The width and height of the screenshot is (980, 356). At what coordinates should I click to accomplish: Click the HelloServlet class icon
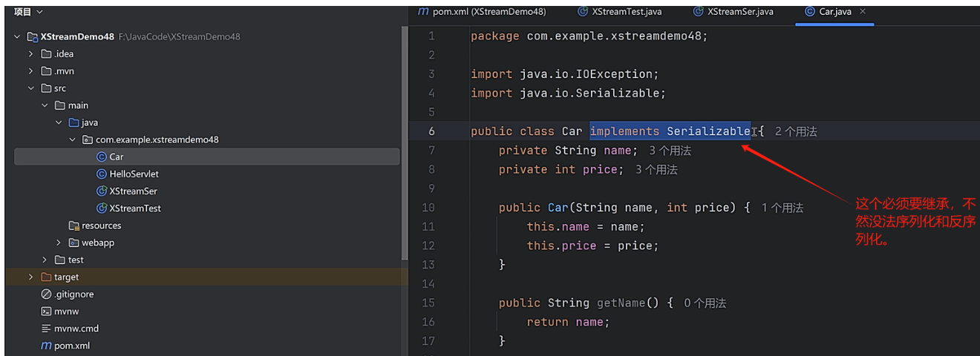click(x=102, y=174)
